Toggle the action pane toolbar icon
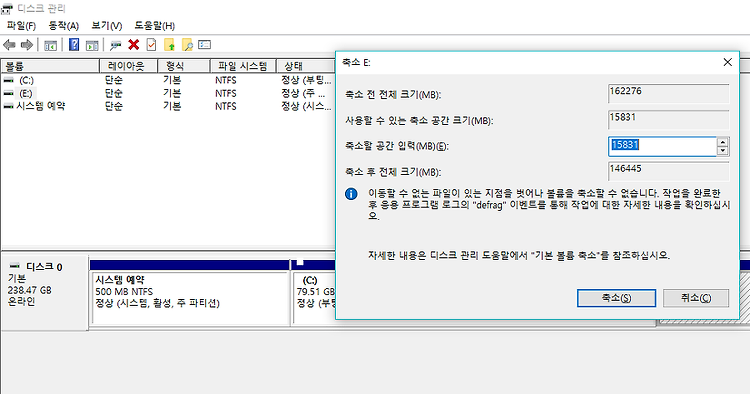This screenshot has height=394, width=750. [92, 45]
